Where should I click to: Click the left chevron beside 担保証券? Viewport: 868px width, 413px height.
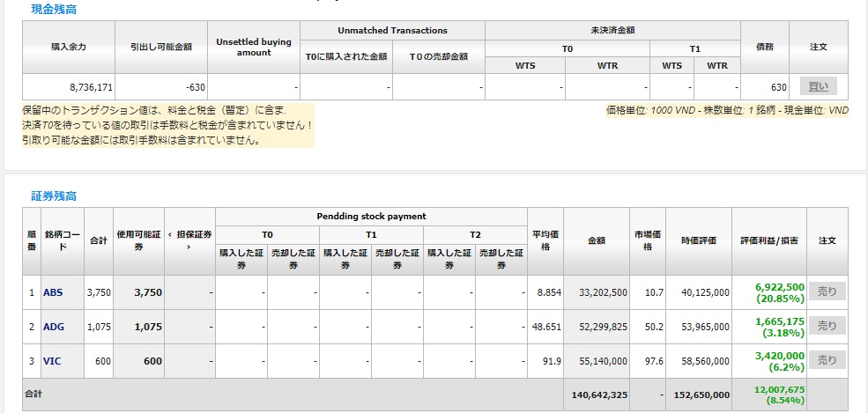click(170, 234)
